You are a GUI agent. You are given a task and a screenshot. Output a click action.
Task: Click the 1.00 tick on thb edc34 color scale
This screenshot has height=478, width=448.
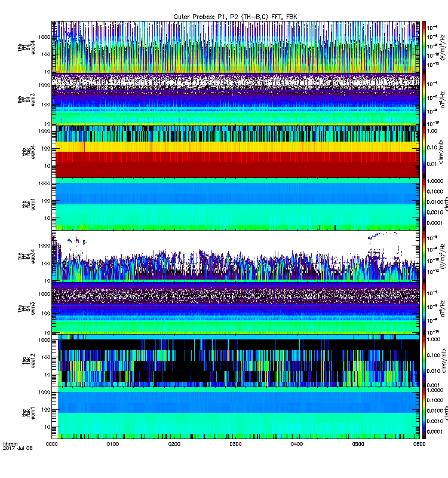(432, 131)
